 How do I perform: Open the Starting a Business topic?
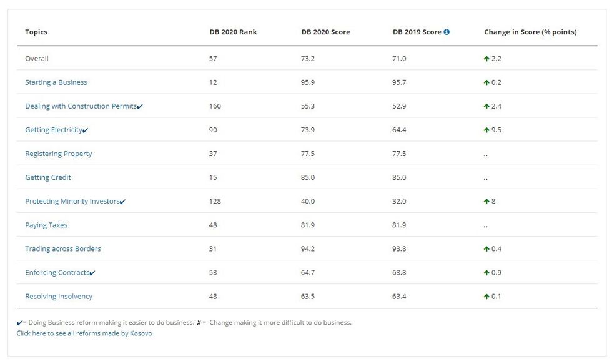56,82
